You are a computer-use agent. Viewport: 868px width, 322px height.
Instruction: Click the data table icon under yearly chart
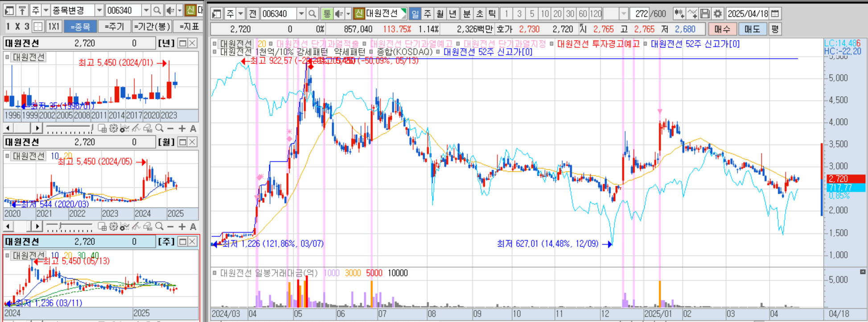(x=102, y=128)
